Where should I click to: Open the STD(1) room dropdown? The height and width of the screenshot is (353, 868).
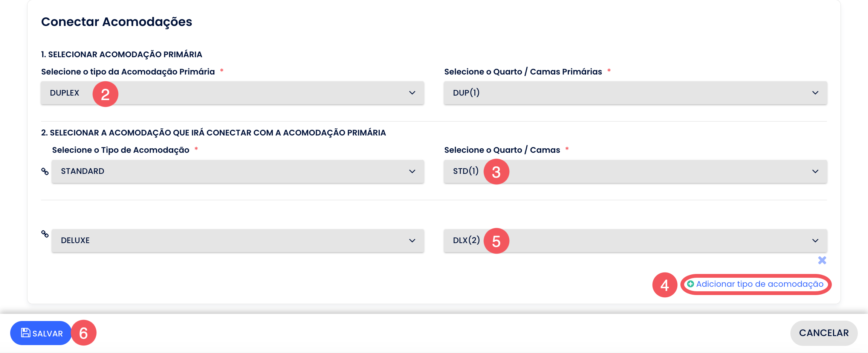click(636, 172)
